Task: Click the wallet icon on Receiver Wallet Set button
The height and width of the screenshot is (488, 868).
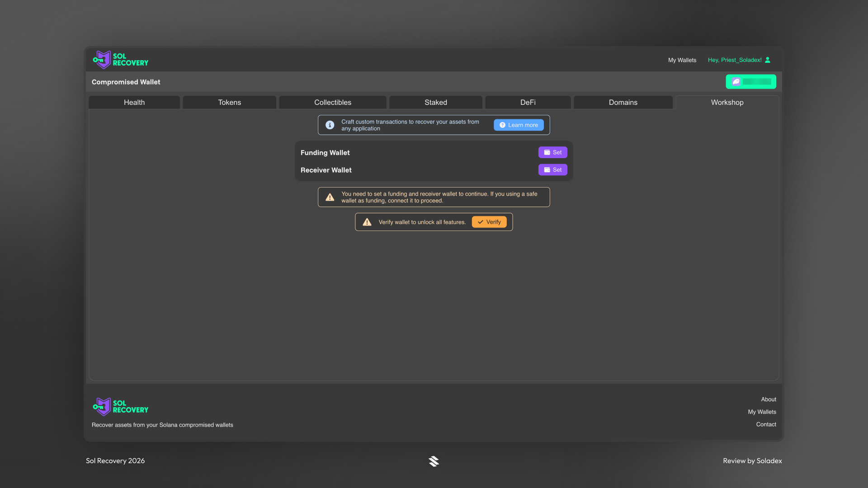Action: pos(547,169)
